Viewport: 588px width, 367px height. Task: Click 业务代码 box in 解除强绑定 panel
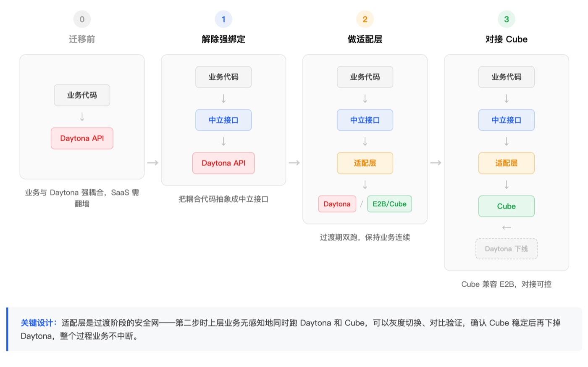click(x=223, y=77)
